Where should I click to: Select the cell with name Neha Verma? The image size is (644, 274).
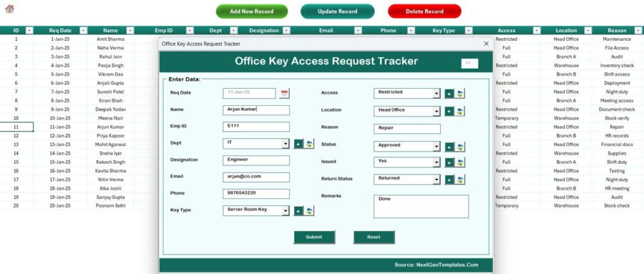(111, 48)
